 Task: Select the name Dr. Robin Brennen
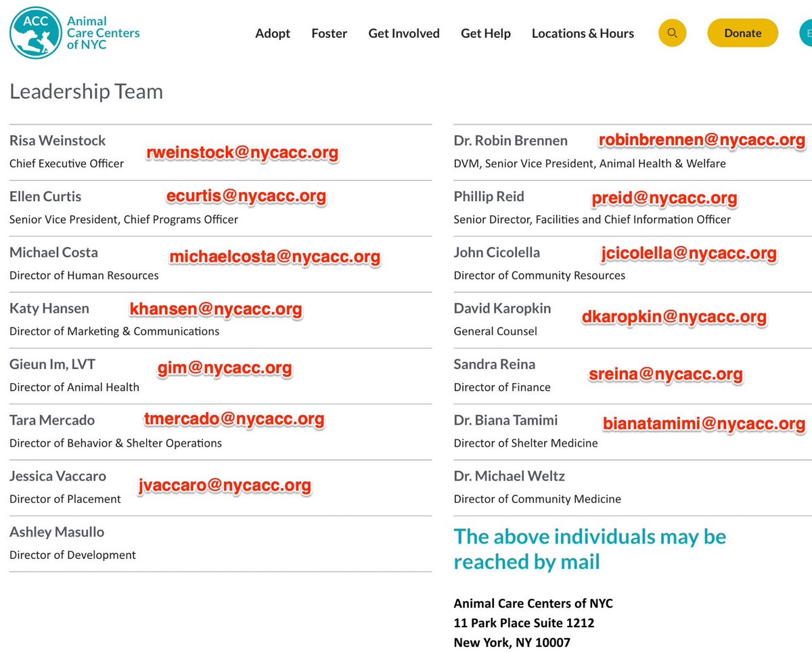511,140
